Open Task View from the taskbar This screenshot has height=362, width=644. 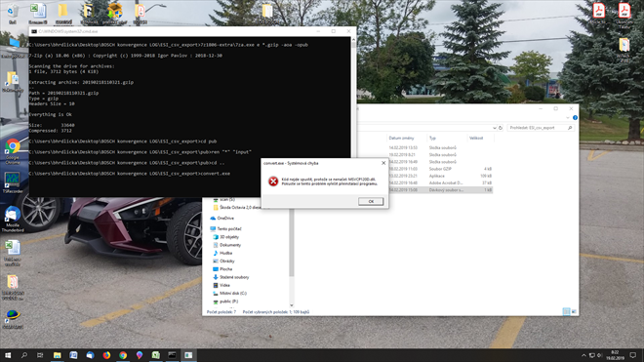40,355
